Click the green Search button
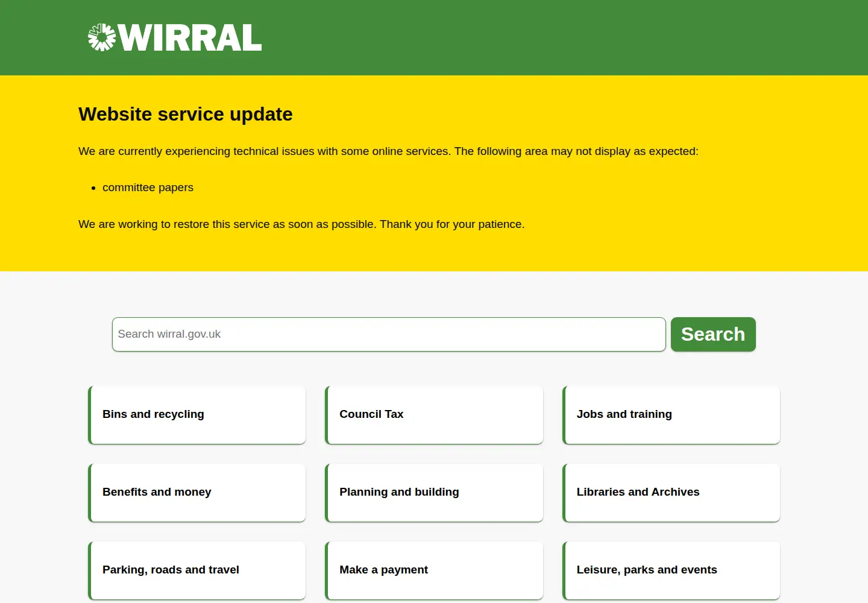This screenshot has width=868, height=603. pyautogui.click(x=713, y=334)
